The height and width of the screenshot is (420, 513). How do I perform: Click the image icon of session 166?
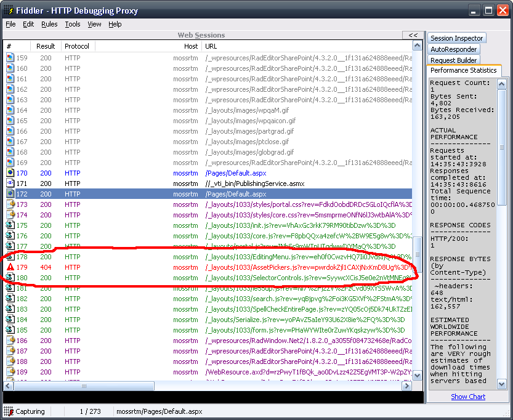click(x=10, y=131)
